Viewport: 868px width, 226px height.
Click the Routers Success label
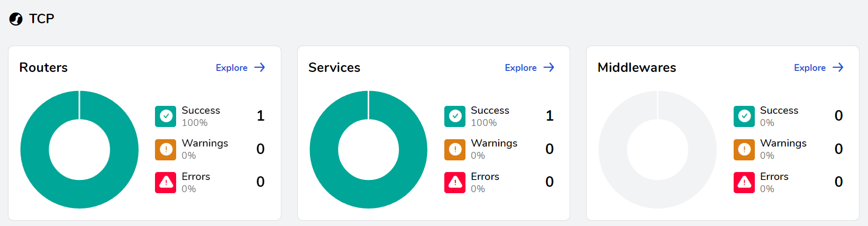tap(200, 111)
